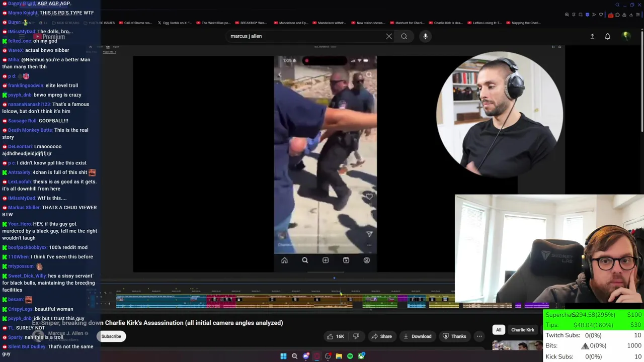Click the yellow playhead marker on editing timeline

(x=341, y=294)
